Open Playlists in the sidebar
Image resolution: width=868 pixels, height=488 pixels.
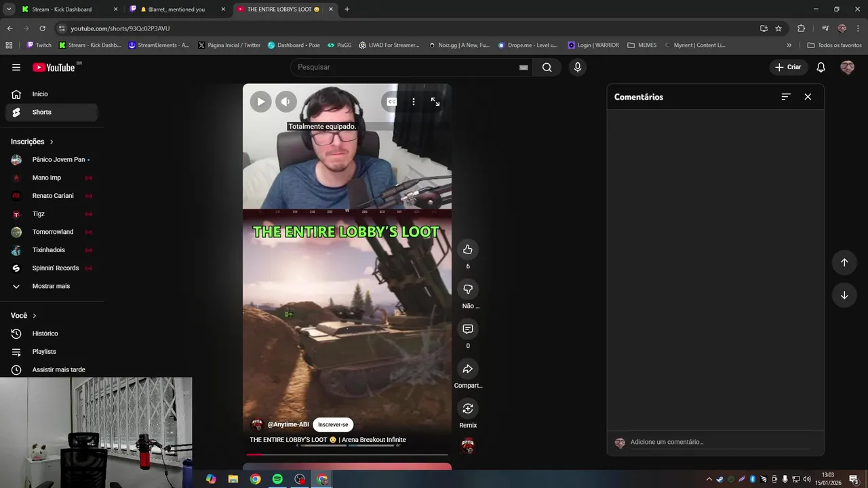(52, 352)
